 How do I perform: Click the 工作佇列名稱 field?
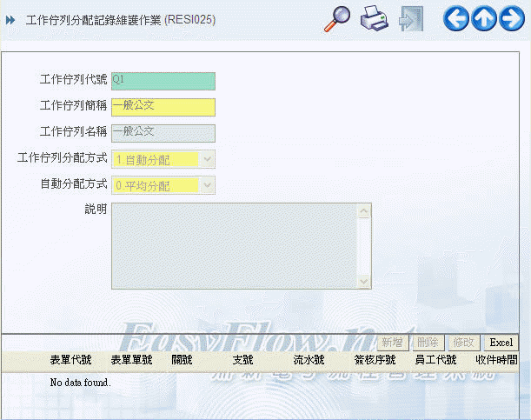[163, 133]
